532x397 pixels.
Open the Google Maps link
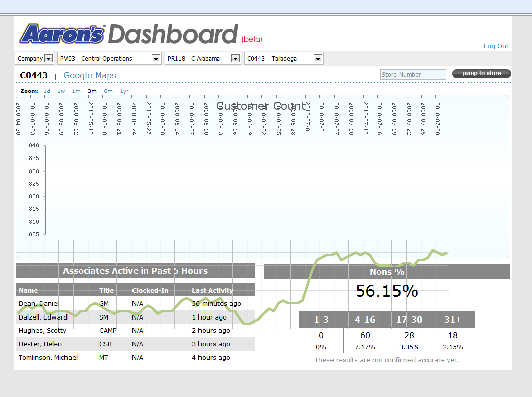90,75
